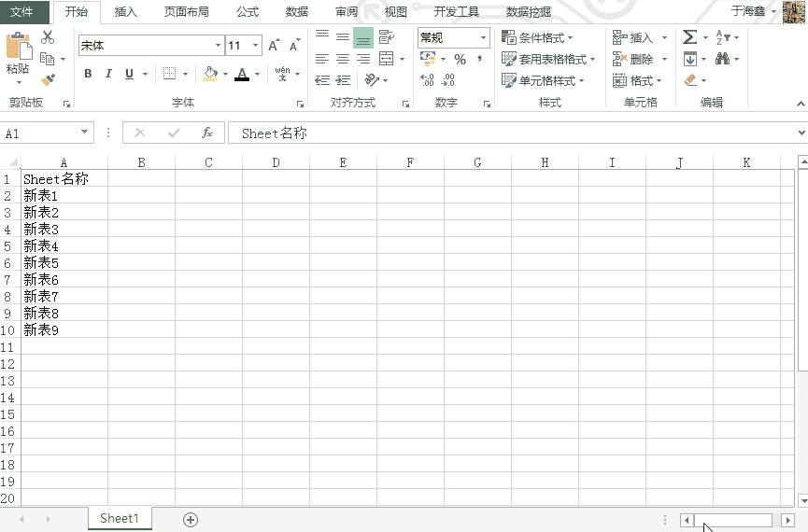Decrease decimal places
The width and height of the screenshot is (808, 532).
[x=448, y=80]
